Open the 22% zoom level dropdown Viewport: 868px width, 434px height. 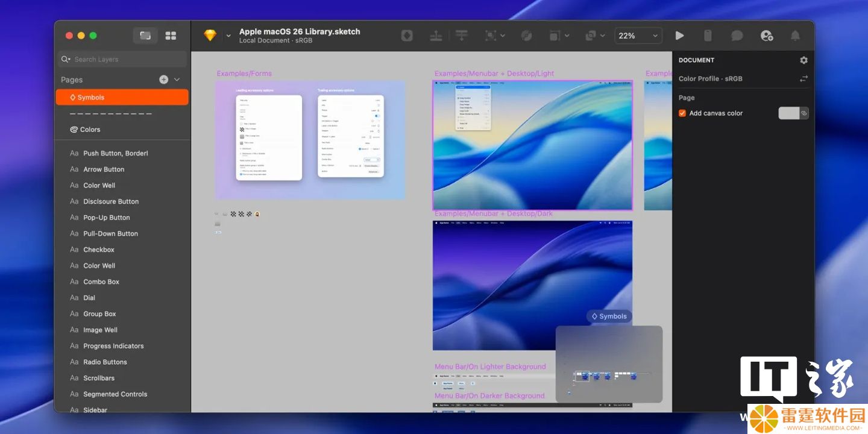point(638,36)
